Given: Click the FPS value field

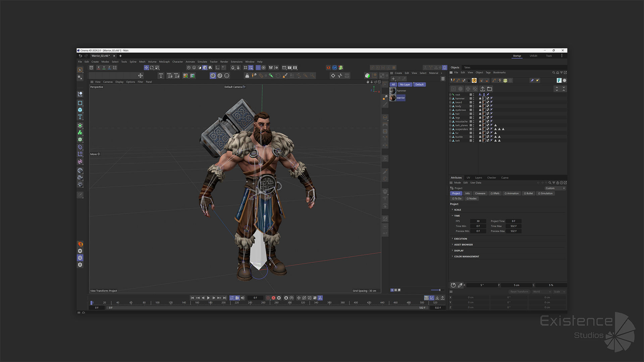Looking at the screenshot, I should (478, 221).
